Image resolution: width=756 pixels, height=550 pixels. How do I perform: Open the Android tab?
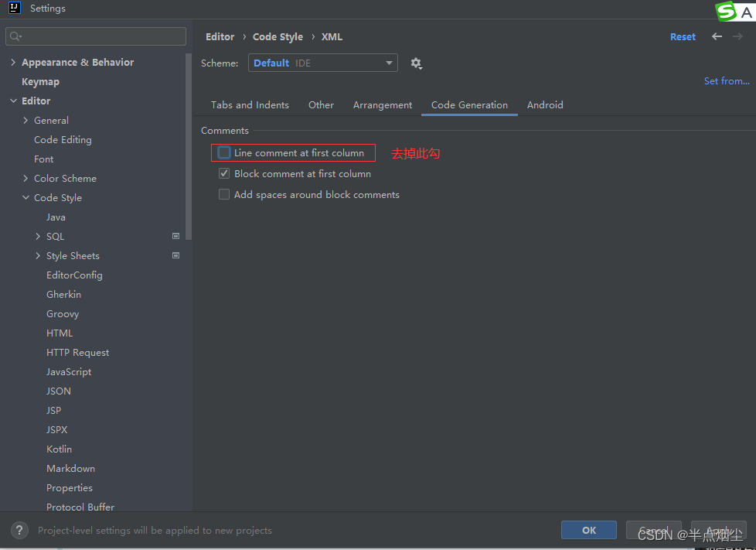click(x=545, y=104)
